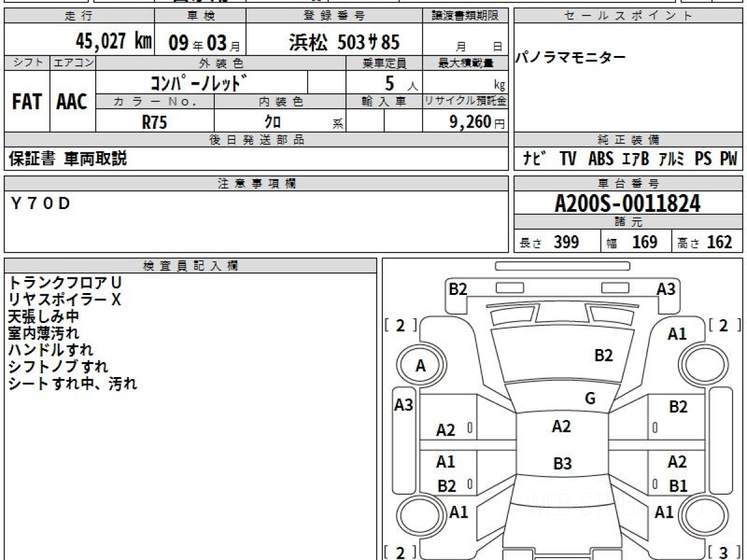The image size is (747, 560).
Task: Click the 注意事項欄 header
Action: point(256,184)
